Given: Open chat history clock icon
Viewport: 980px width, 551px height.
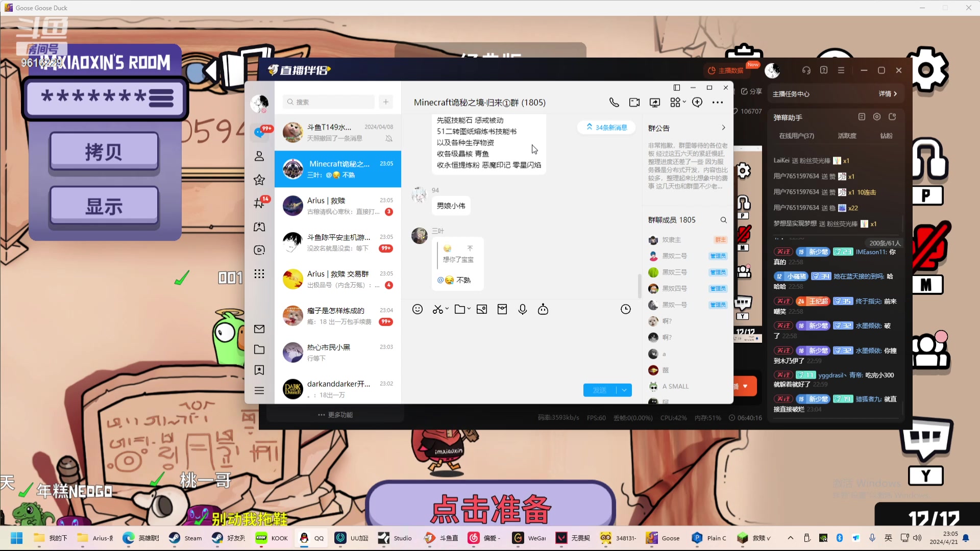Looking at the screenshot, I should pos(626,309).
